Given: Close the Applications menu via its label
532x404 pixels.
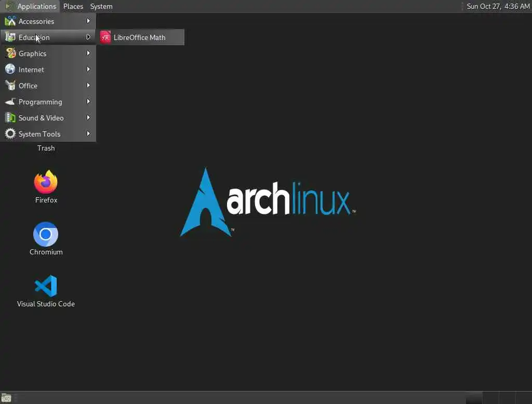Looking at the screenshot, I should point(37,6).
